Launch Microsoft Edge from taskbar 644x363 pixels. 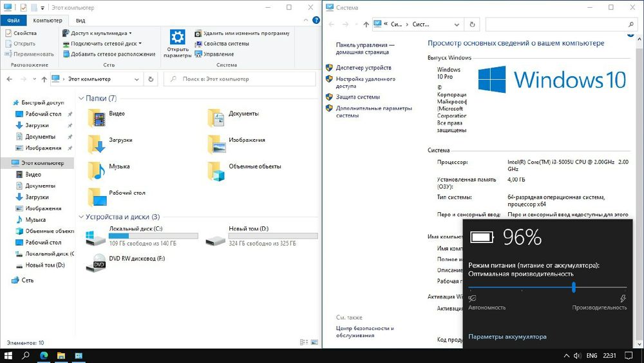coord(44,356)
